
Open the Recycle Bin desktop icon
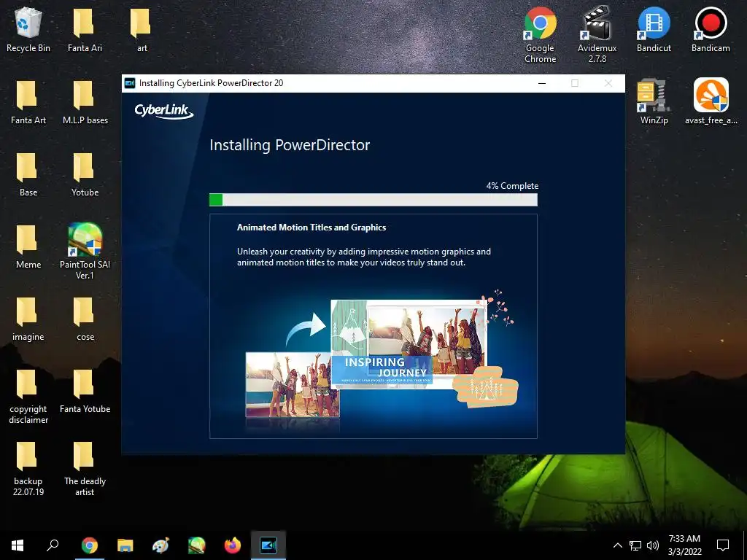[28, 29]
